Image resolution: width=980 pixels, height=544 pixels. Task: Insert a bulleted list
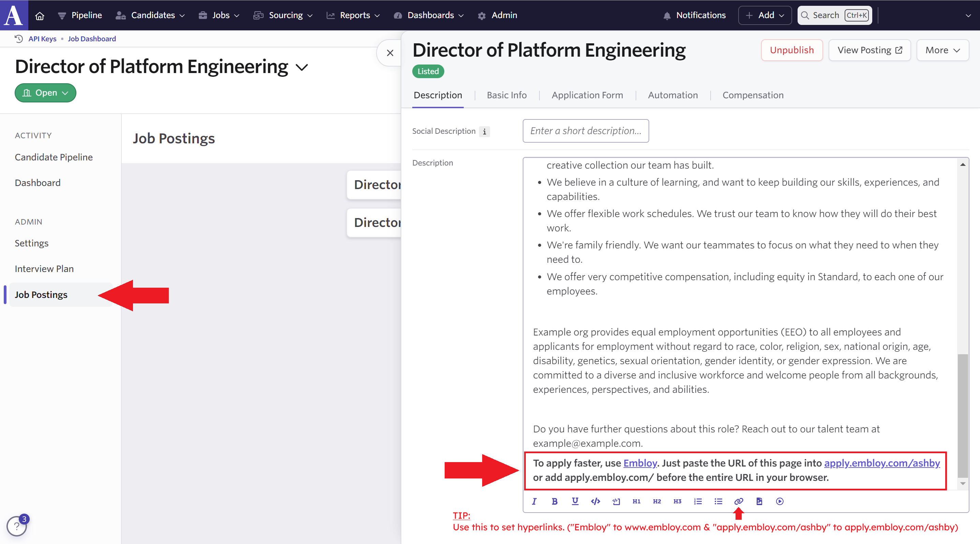pyautogui.click(x=718, y=501)
